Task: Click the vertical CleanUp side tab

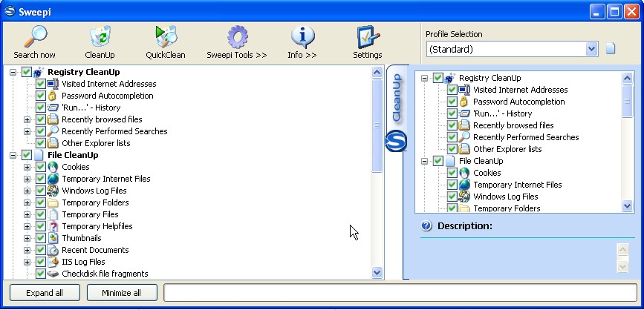Action: click(x=397, y=98)
